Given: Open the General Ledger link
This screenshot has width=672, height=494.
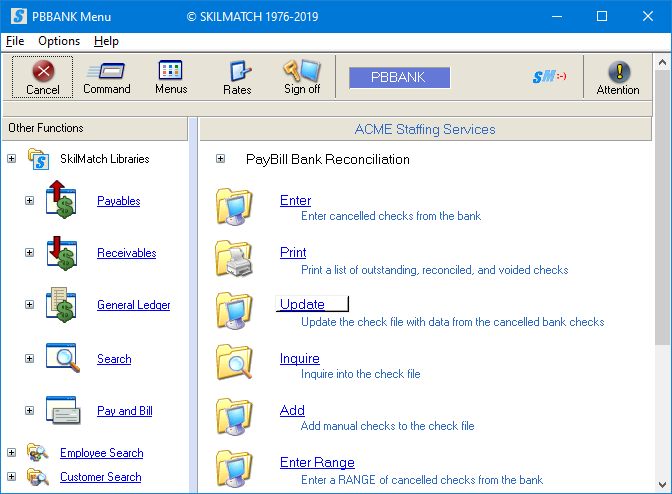Looking at the screenshot, I should pyautogui.click(x=133, y=305).
